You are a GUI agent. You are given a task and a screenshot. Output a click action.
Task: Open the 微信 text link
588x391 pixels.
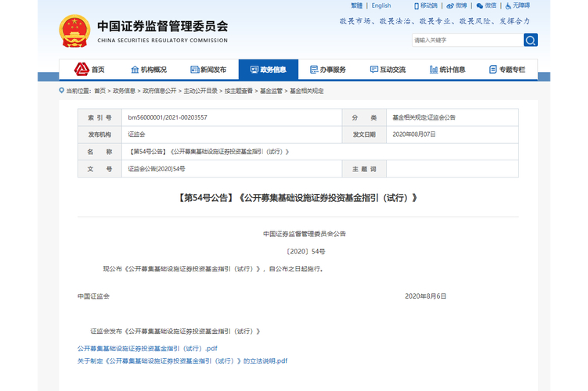tap(490, 5)
